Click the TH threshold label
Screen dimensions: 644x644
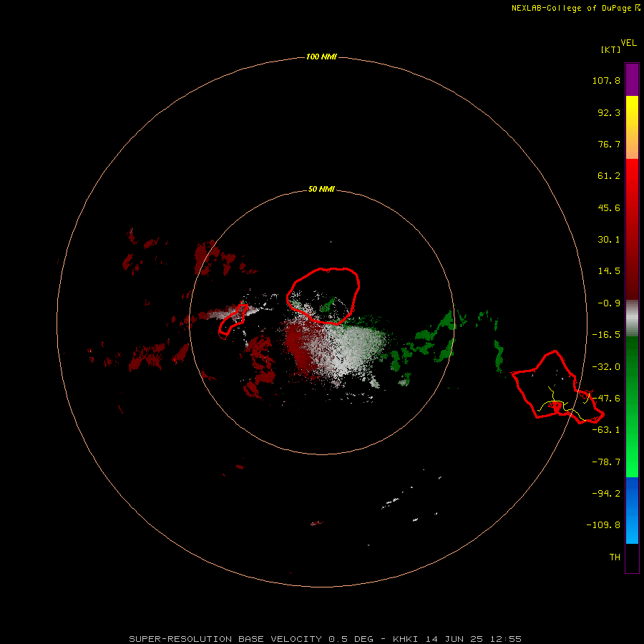(615, 557)
